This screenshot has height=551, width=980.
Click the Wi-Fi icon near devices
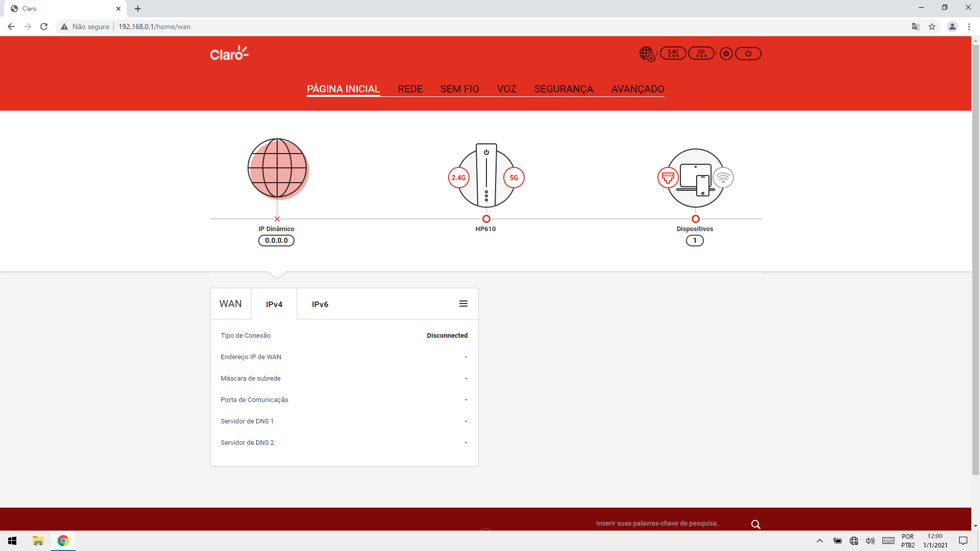(723, 178)
